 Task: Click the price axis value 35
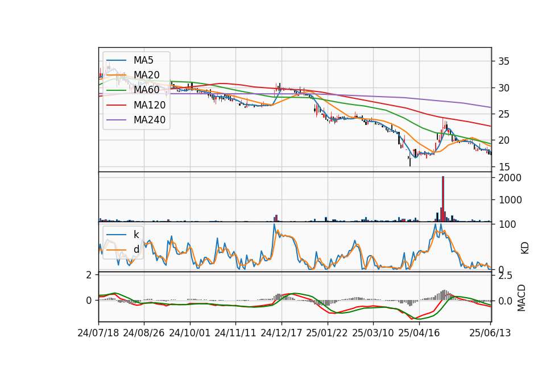[504, 61]
